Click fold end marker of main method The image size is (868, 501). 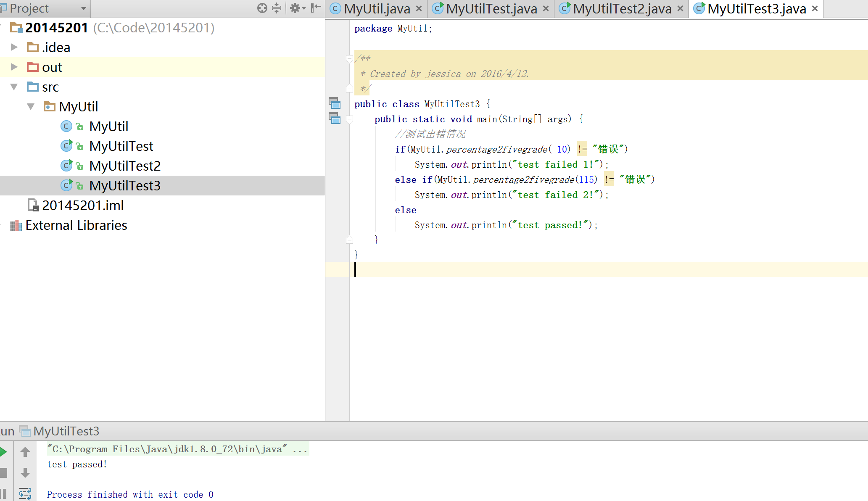click(349, 240)
